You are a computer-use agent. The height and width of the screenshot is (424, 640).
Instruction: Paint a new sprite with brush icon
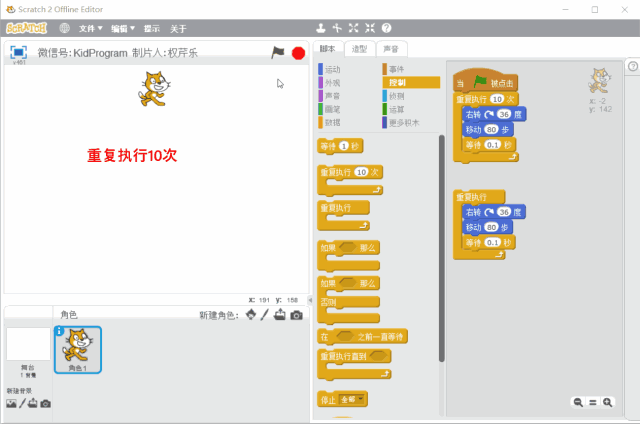pyautogui.click(x=266, y=315)
